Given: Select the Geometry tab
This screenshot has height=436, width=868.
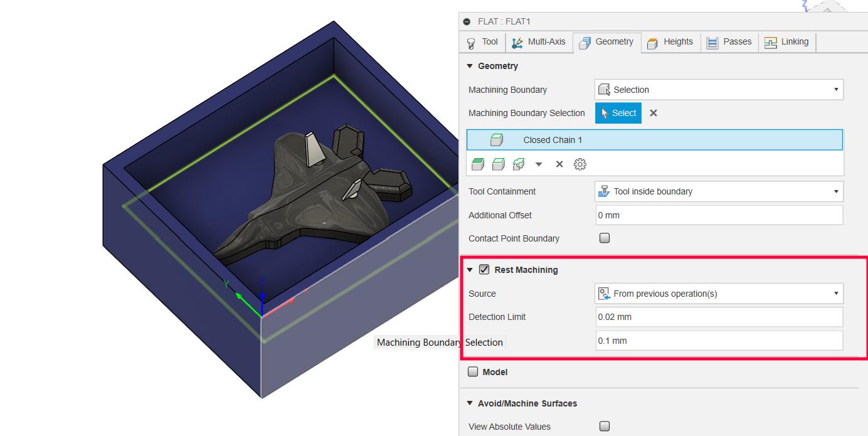Looking at the screenshot, I should [x=606, y=42].
